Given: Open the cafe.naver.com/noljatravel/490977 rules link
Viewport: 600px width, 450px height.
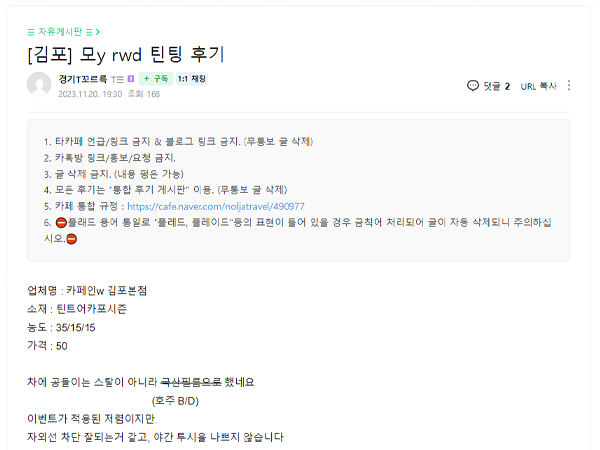Looking at the screenshot, I should point(216,207).
